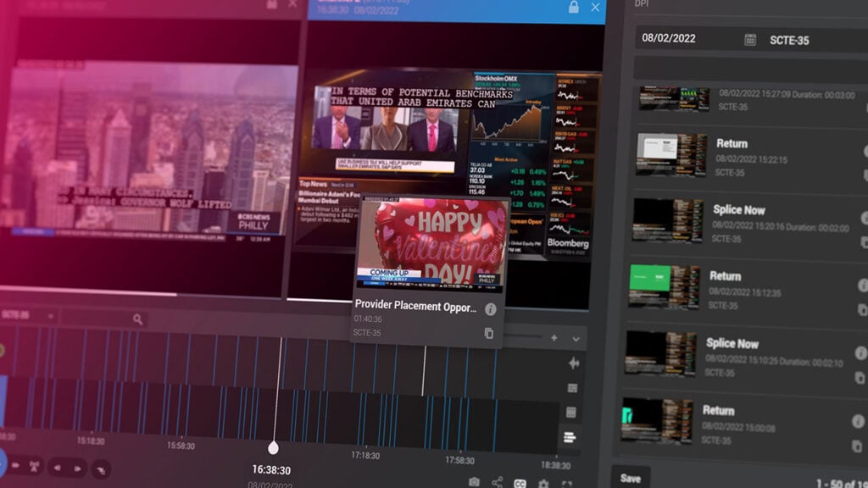Take a snapshot with the camera icon

point(474,482)
